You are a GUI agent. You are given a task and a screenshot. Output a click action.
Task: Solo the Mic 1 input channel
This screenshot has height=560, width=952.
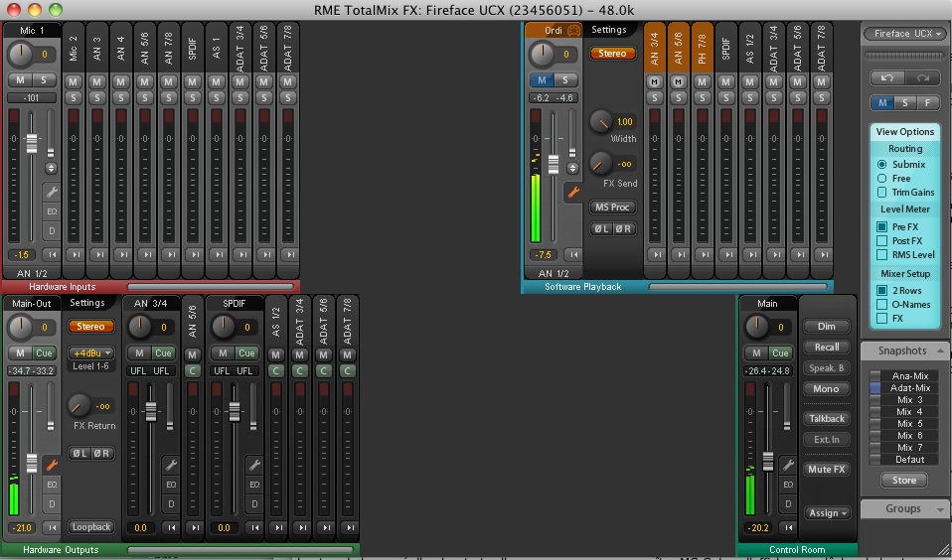[x=44, y=80]
